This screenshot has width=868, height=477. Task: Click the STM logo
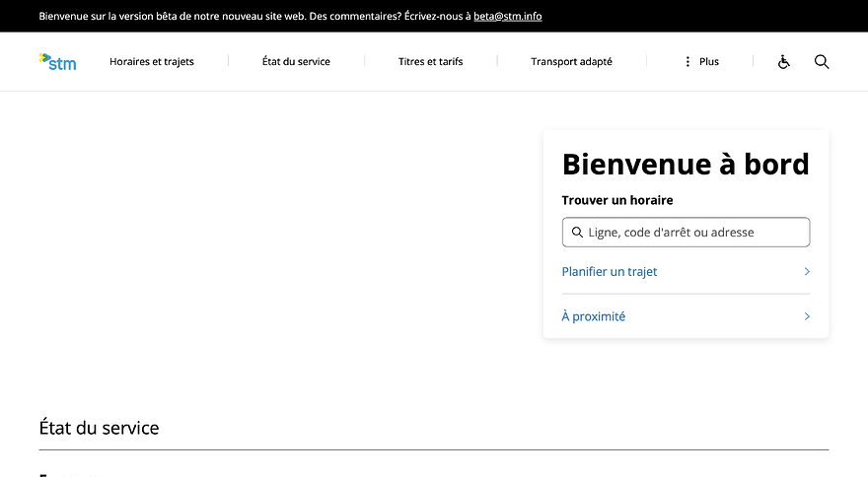pyautogui.click(x=57, y=62)
